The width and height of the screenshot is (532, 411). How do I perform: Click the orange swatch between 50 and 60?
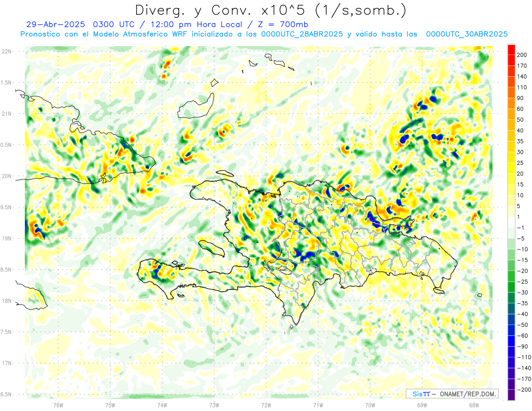(511, 114)
